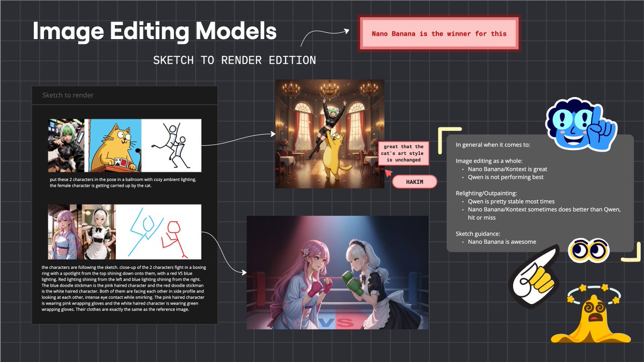Click the HAKIM name tag

[x=414, y=182]
